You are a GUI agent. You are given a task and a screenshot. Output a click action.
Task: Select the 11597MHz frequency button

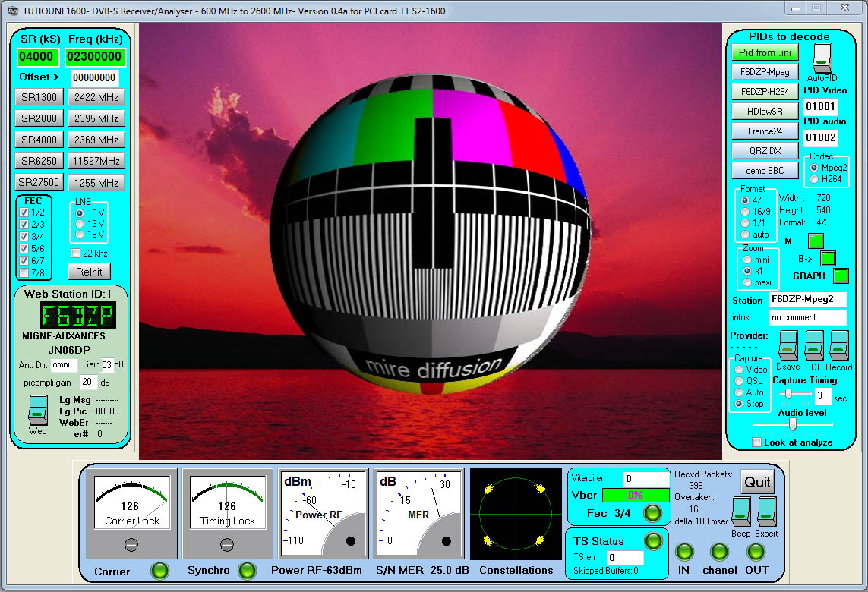(96, 160)
